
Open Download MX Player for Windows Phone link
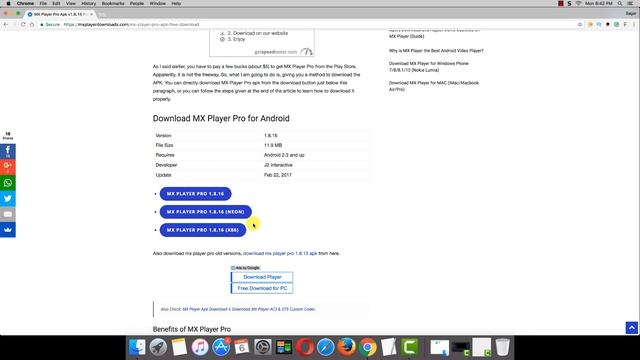pos(429,67)
